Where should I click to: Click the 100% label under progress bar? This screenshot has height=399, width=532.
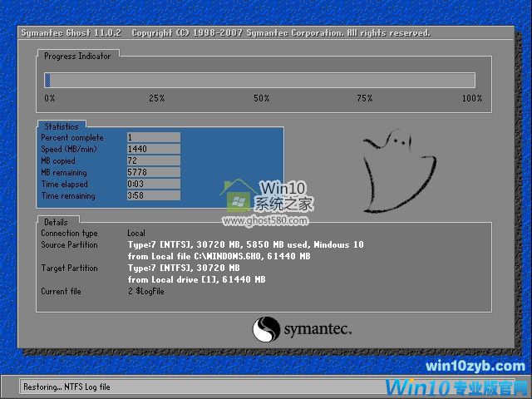pyautogui.click(x=471, y=98)
